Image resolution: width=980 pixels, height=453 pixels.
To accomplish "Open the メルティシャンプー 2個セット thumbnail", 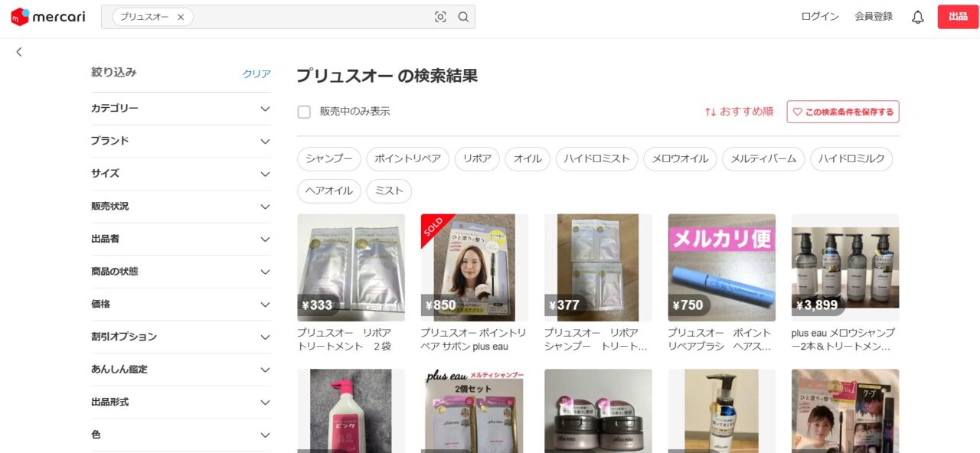I will point(474,411).
